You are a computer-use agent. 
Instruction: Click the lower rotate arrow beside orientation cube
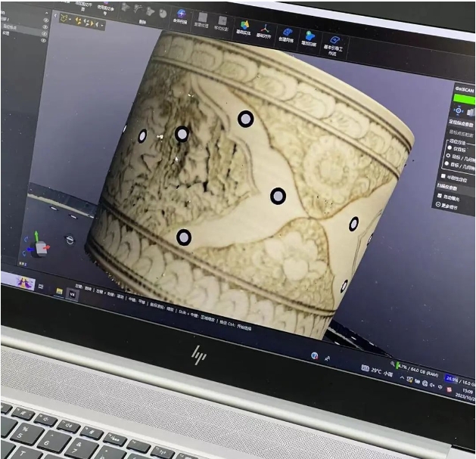24,253
